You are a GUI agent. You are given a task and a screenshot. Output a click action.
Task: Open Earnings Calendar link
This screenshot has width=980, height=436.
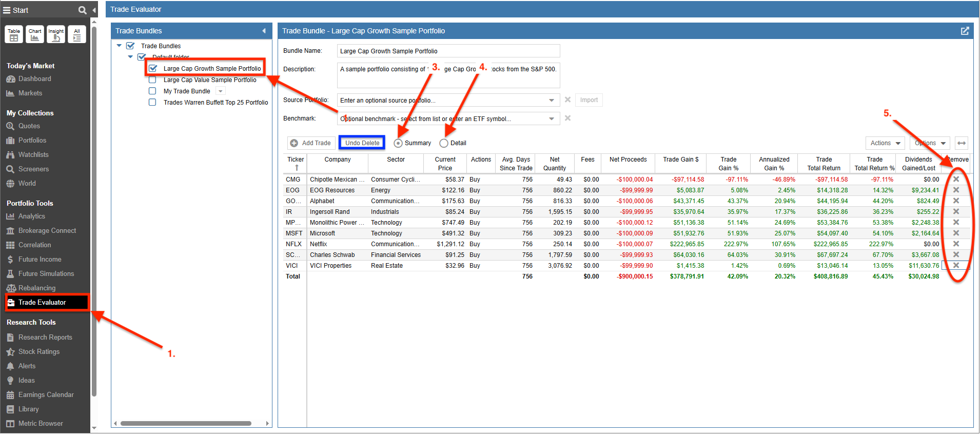pyautogui.click(x=46, y=394)
